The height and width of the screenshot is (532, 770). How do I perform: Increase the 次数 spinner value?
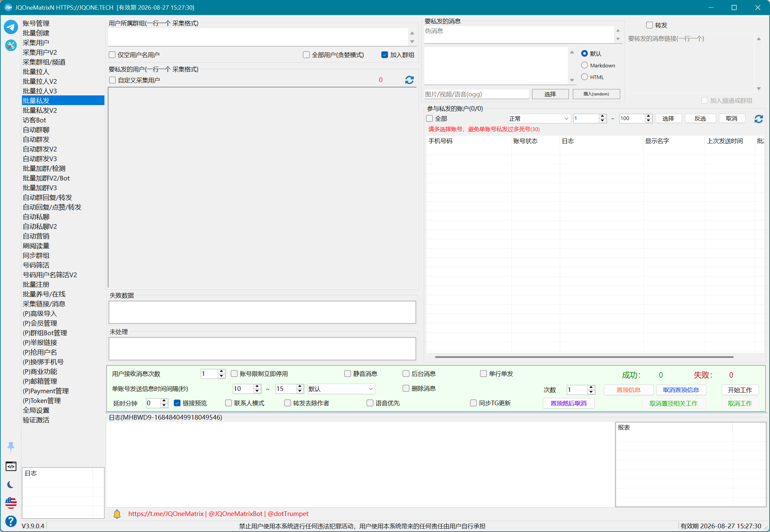(591, 387)
